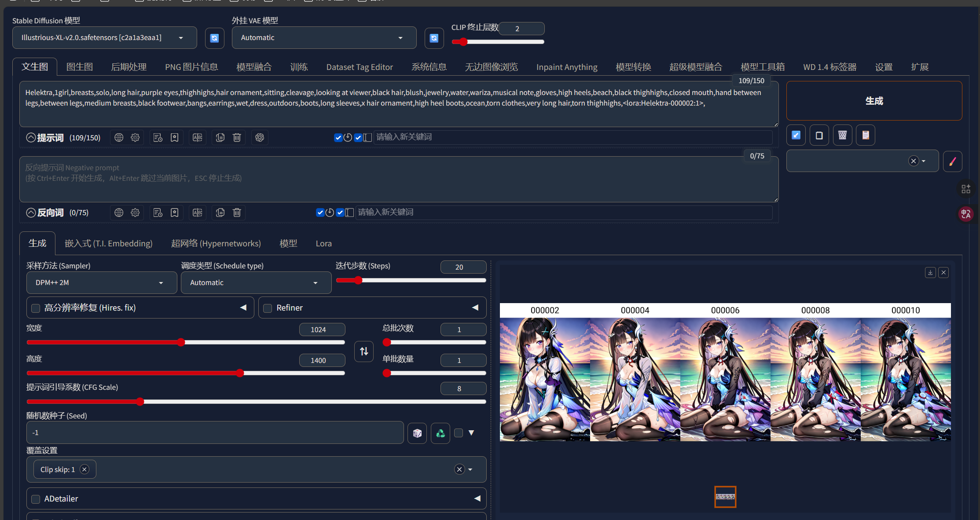Copy the negative prompt in 反向词 toolbar
The width and height of the screenshot is (980, 520).
(x=220, y=213)
